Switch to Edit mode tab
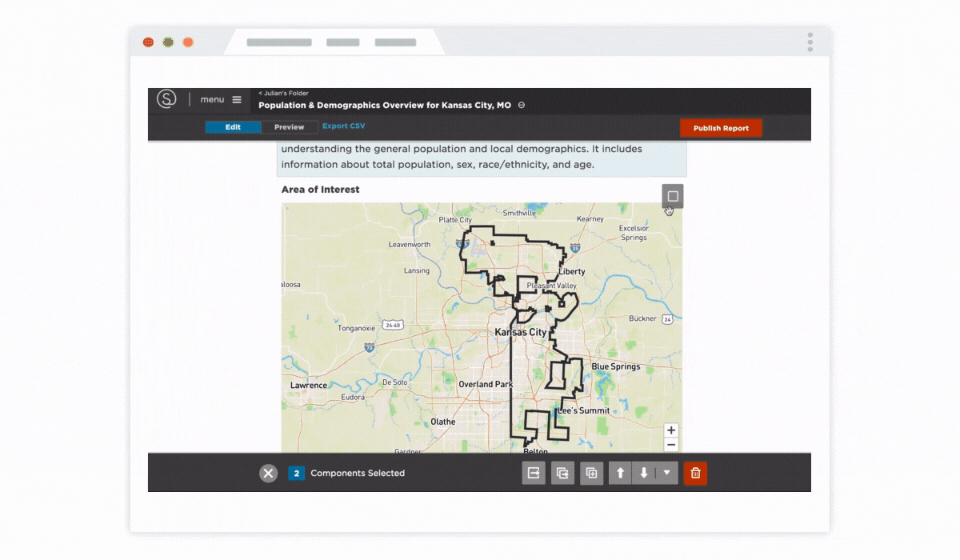Image resolution: width=960 pixels, height=560 pixels. 233,127
